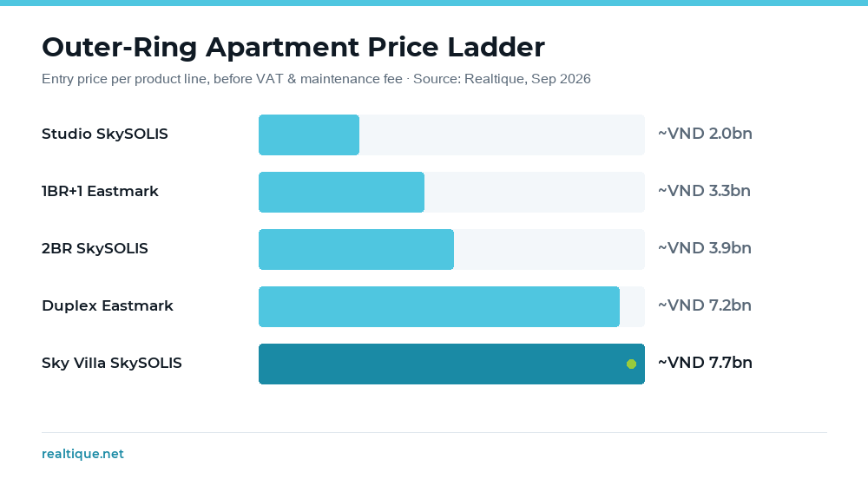Screen dimensions: 868x479
Task: Click the 2BR SkySOLIS label
Action: [95, 248]
